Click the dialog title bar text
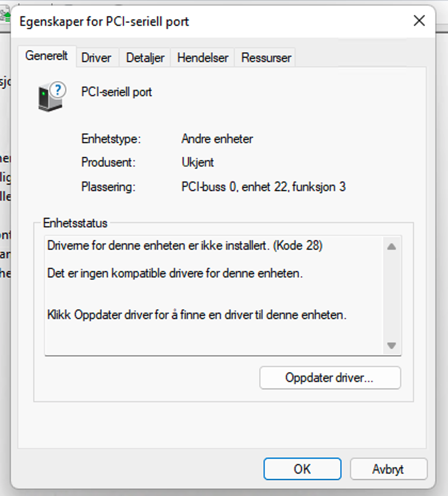Image resolution: width=448 pixels, height=496 pixels. click(x=104, y=21)
